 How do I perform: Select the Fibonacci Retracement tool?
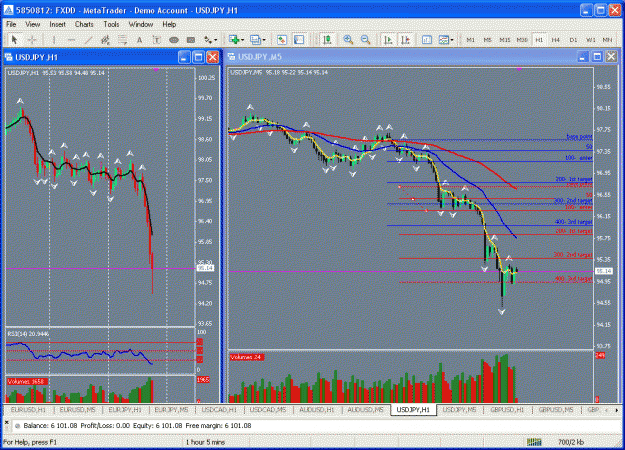[122, 39]
